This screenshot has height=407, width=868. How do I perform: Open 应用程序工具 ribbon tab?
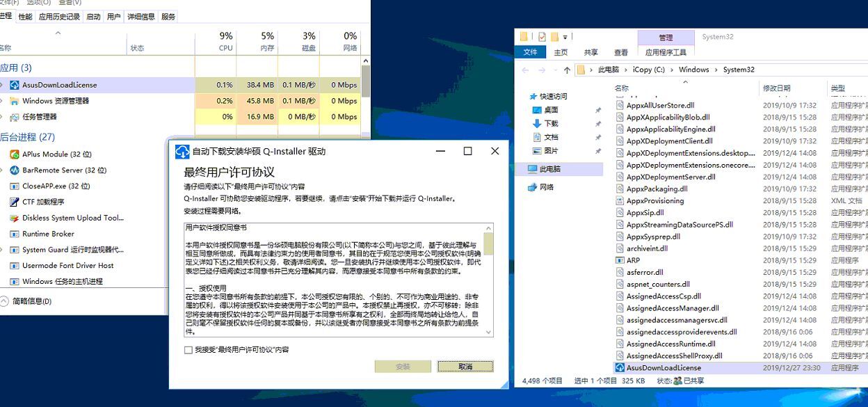click(x=666, y=52)
